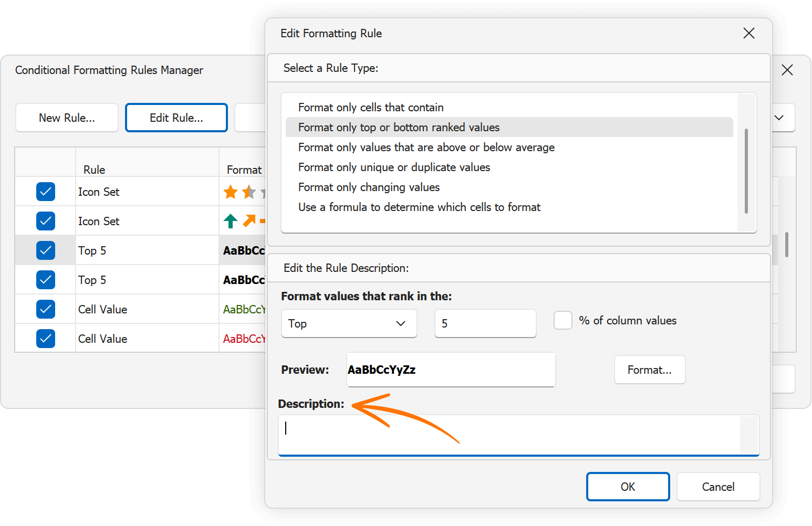Click the green up arrow icon preview

231,222
